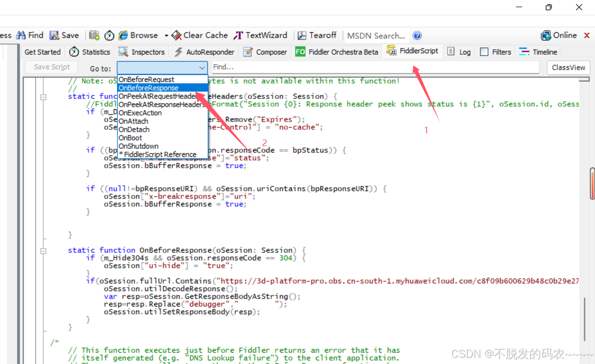Click the Tearoff toolbar button
This screenshot has height=364, width=595.
pyautogui.click(x=317, y=35)
